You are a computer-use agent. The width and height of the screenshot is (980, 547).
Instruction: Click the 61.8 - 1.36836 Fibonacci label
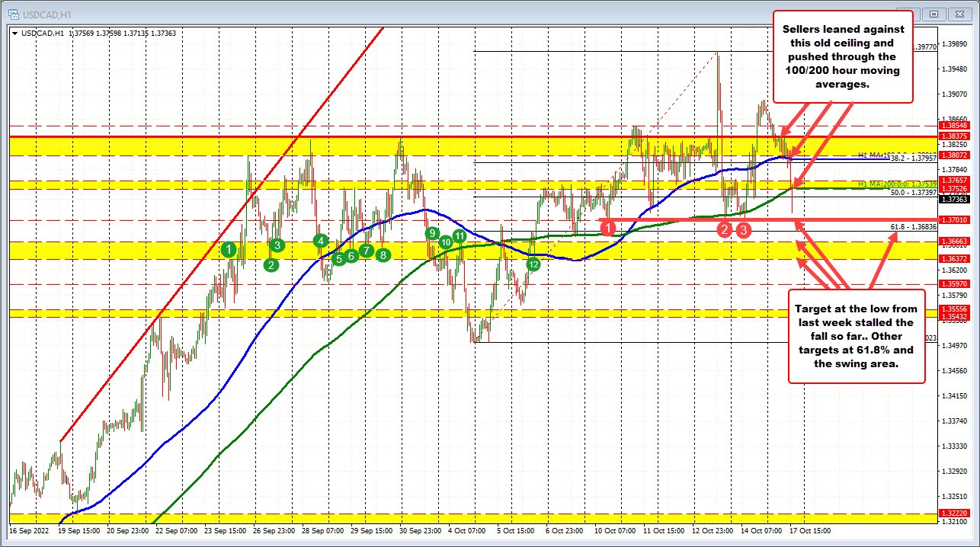click(912, 227)
